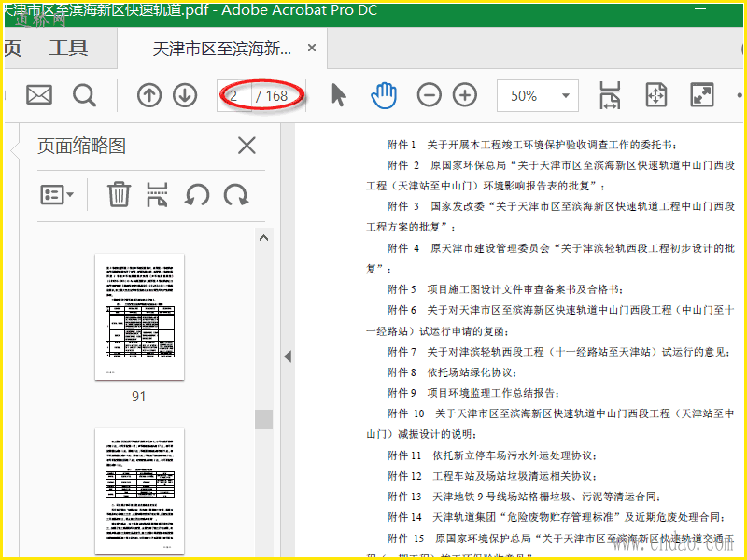Click the text line starting 附件 1
Viewport: 747px width, 560px height.
click(532, 145)
